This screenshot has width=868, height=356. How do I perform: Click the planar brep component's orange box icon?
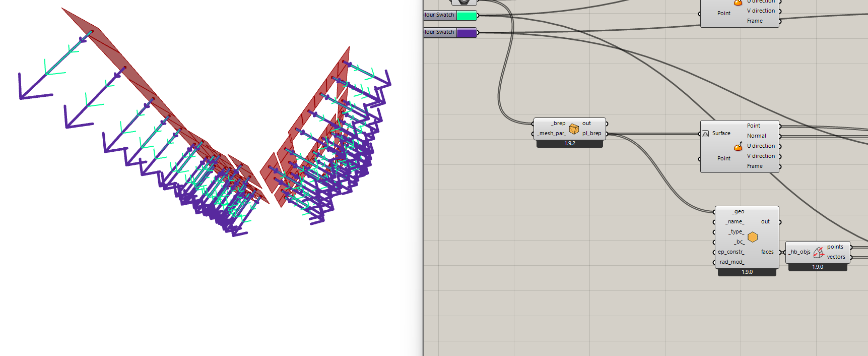(x=574, y=129)
